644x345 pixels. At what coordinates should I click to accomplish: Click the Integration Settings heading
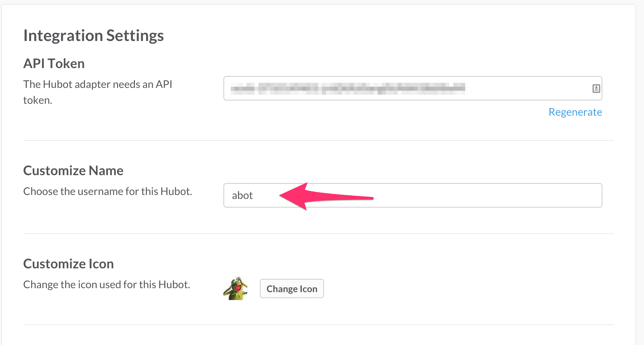pos(94,36)
